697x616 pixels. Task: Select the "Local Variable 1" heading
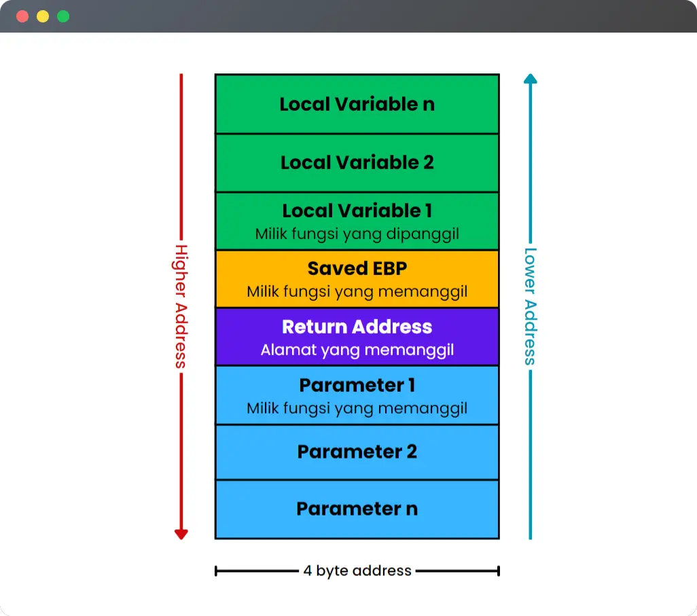click(x=357, y=211)
